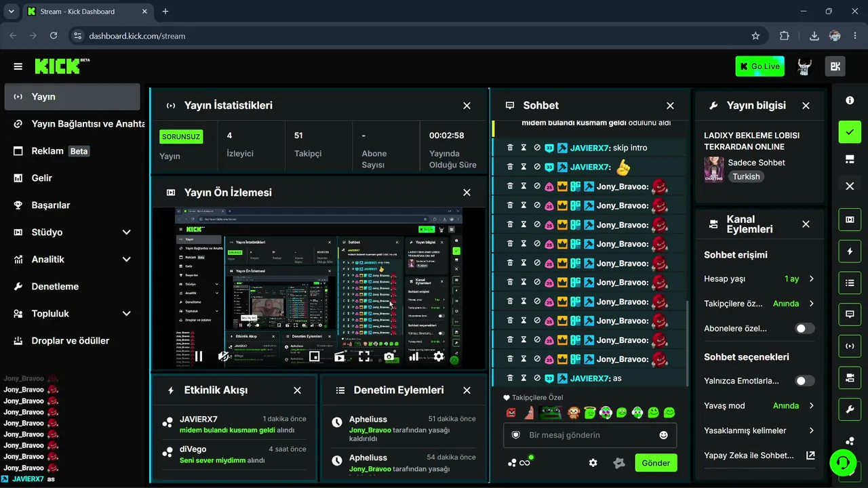The image size is (868, 488).
Task: Toggle mute on the stream preview
Action: click(x=223, y=357)
